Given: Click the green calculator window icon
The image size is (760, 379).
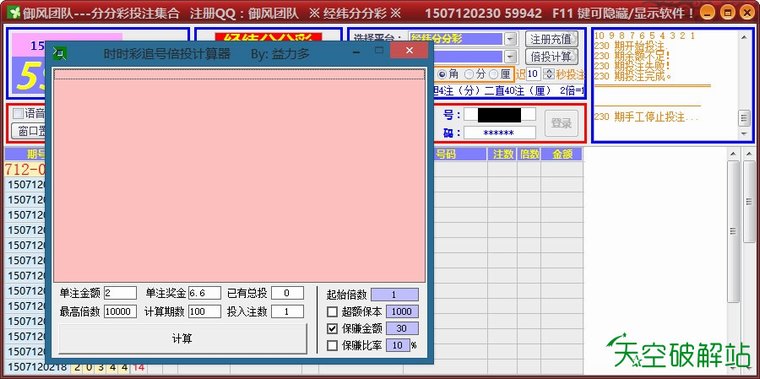Looking at the screenshot, I should click(x=60, y=53).
